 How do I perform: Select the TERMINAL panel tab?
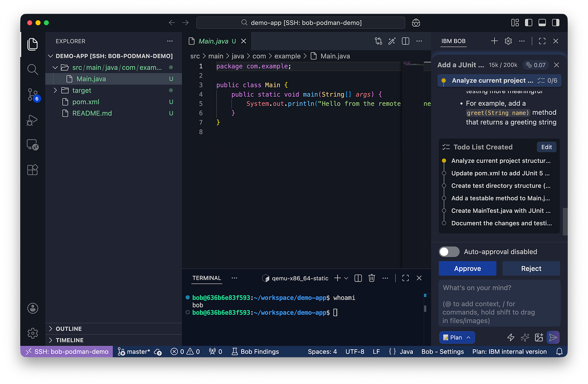[x=207, y=278]
